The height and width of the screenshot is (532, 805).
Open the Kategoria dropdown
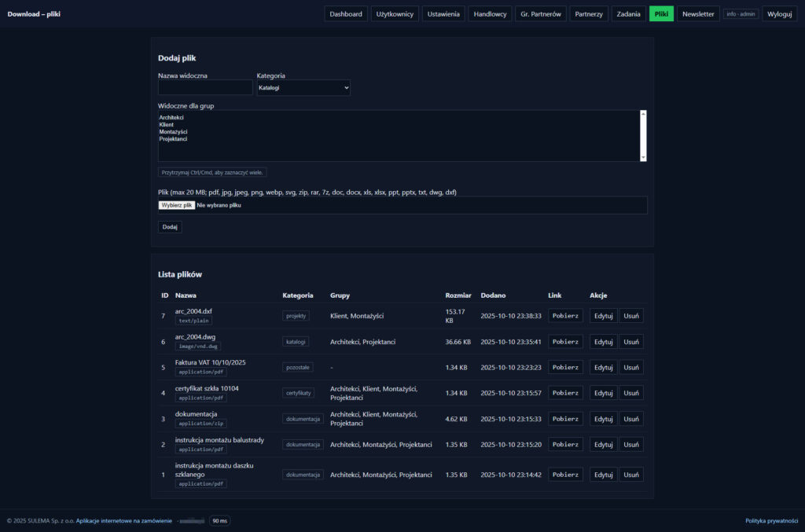coord(303,88)
